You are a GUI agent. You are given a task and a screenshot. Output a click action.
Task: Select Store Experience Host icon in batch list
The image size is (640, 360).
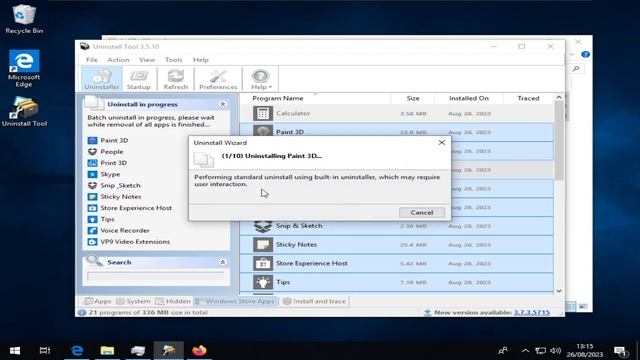(x=93, y=208)
